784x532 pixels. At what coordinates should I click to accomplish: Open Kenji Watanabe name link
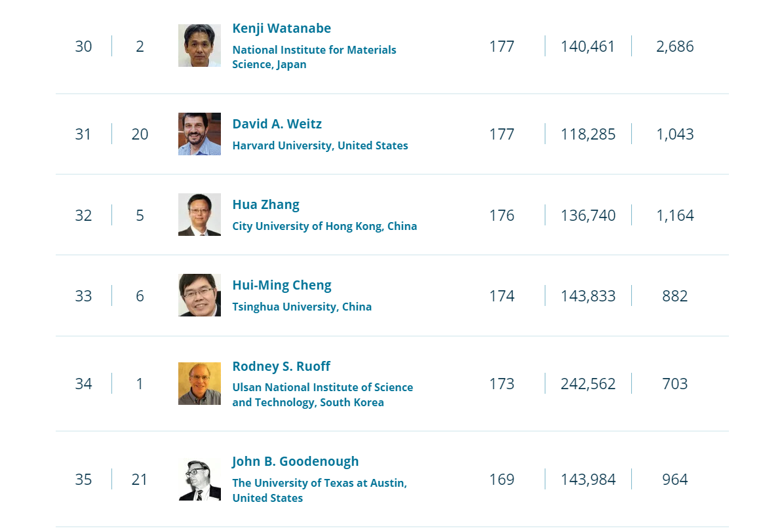281,28
